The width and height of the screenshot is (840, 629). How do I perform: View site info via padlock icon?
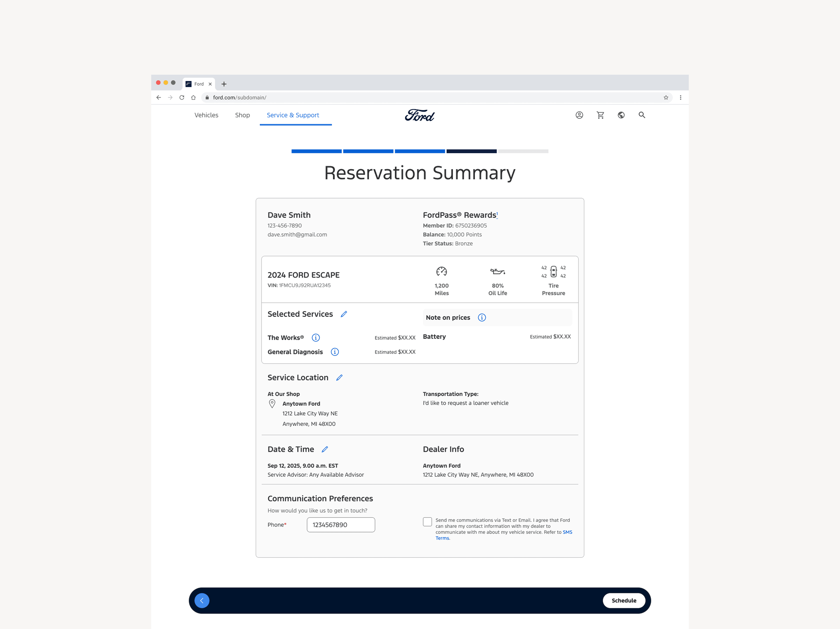207,98
